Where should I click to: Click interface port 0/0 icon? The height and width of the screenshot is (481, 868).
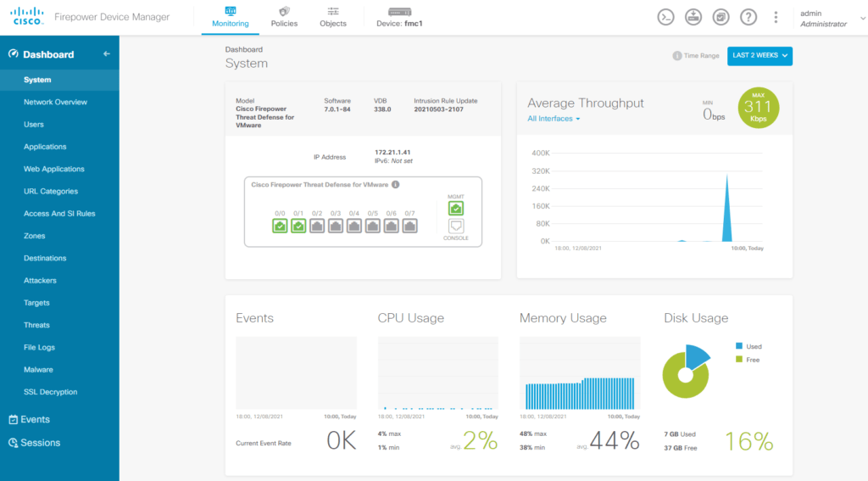point(280,226)
